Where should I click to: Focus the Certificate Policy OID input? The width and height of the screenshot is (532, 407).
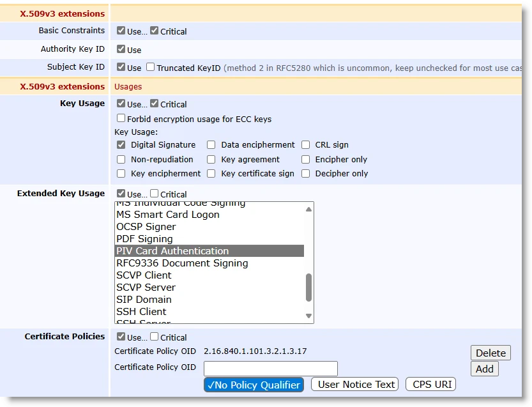271,368
